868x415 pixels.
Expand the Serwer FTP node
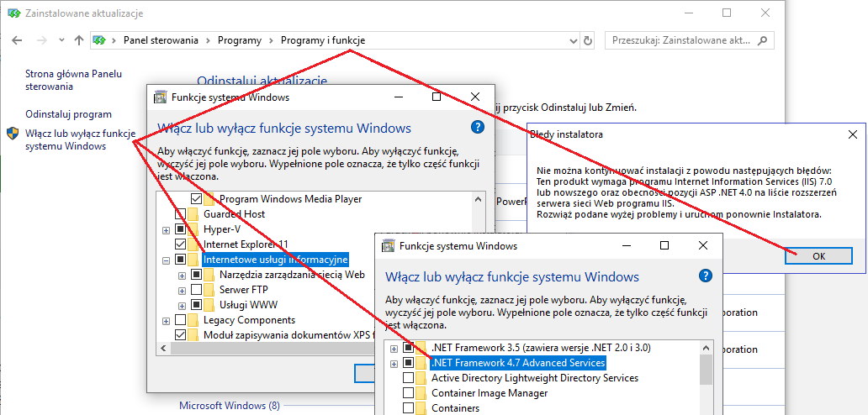pos(182,290)
